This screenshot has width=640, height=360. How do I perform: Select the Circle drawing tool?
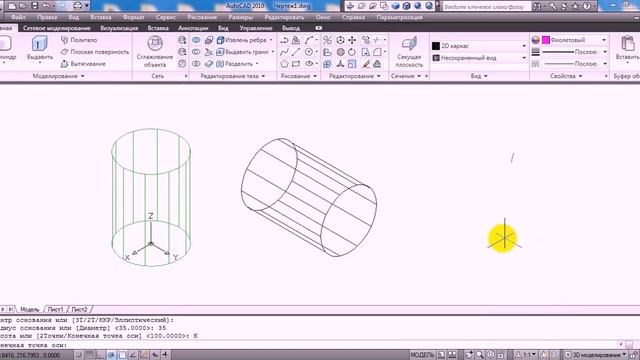click(x=309, y=52)
